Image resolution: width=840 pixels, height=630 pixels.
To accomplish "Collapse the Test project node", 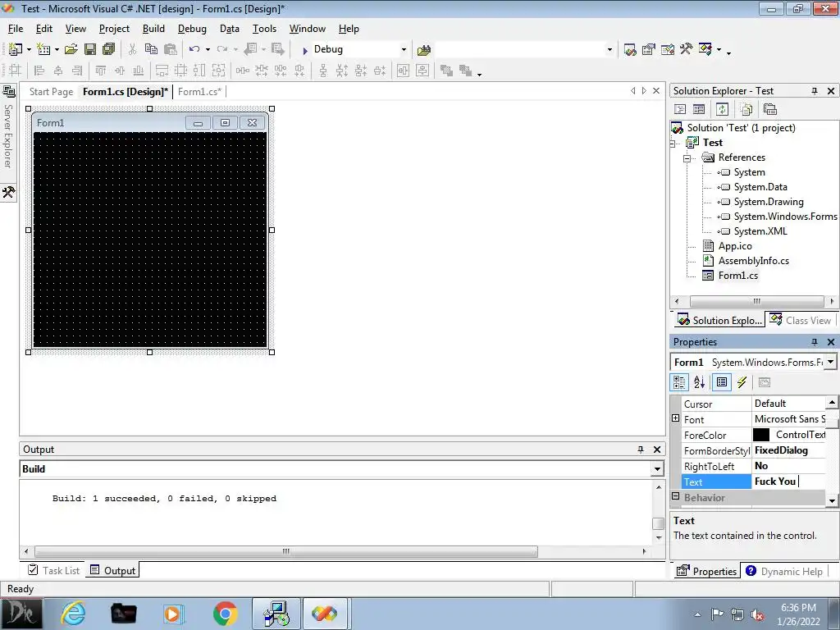I will coord(673,143).
